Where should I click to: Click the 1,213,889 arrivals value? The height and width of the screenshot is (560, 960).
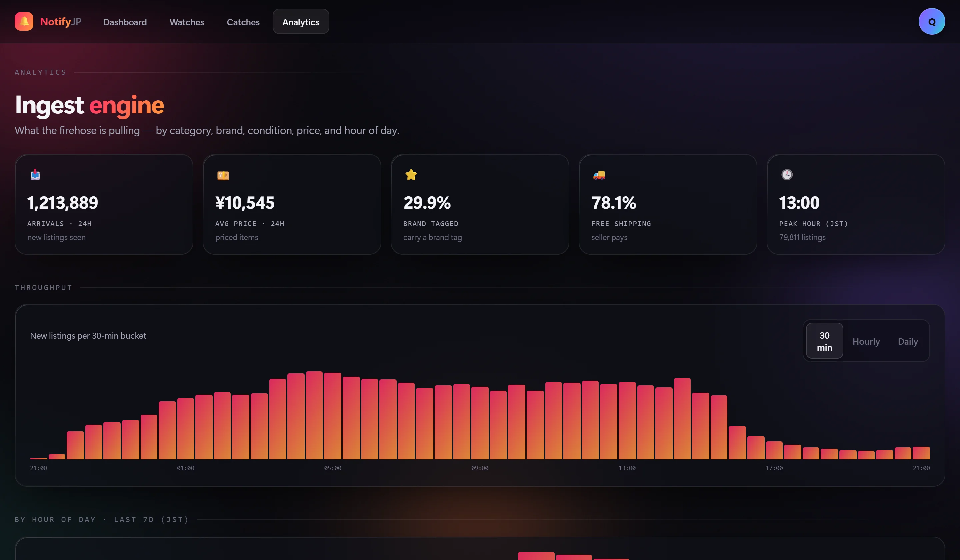62,203
